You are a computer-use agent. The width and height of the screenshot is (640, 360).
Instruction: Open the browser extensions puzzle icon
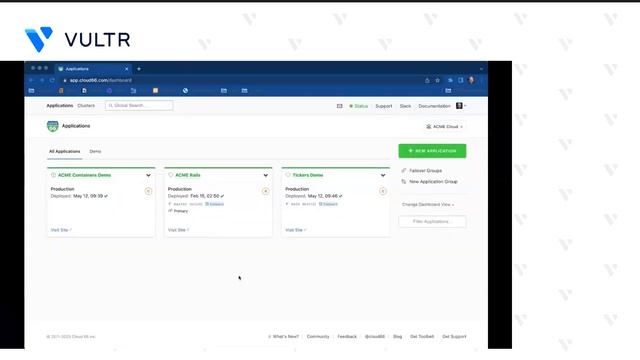click(450, 80)
